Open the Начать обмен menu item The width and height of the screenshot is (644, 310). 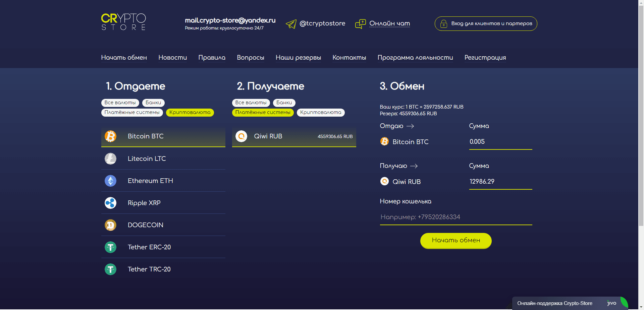[x=124, y=58]
